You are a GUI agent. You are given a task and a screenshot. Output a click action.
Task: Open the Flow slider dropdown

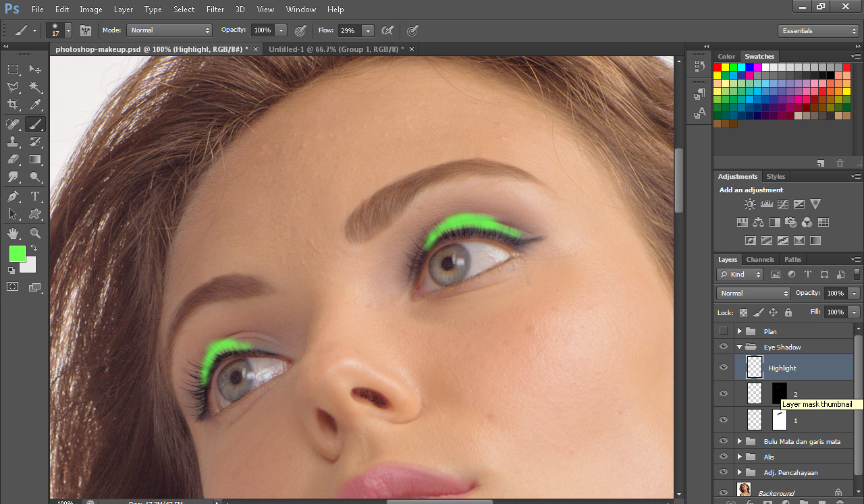coord(368,30)
